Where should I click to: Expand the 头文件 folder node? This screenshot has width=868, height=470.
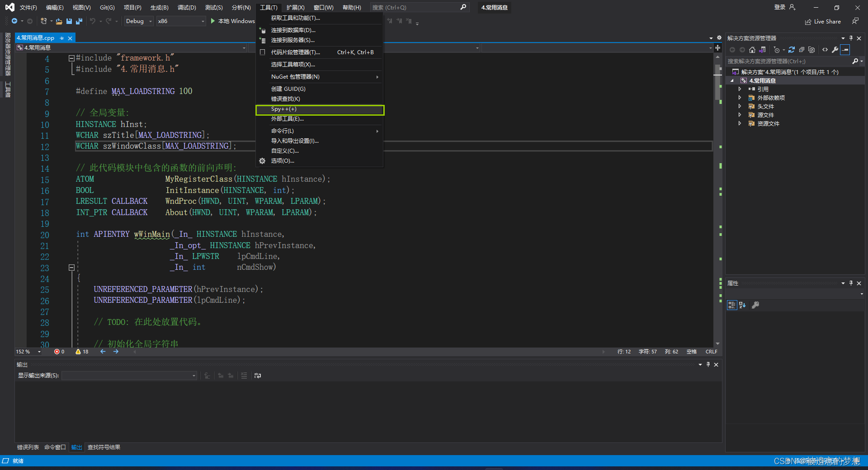coord(740,106)
